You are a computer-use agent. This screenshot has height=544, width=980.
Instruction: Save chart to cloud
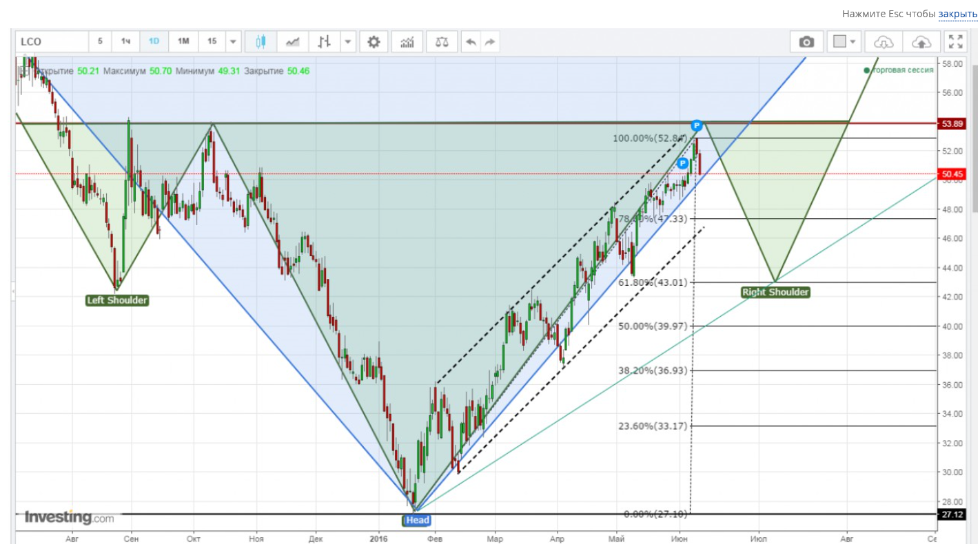[921, 42]
